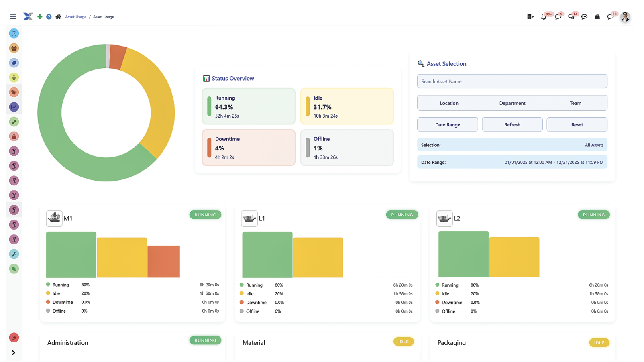Screen dimensions: 644x362
Task: Click the green plus icon in the header
Action: point(39,16)
